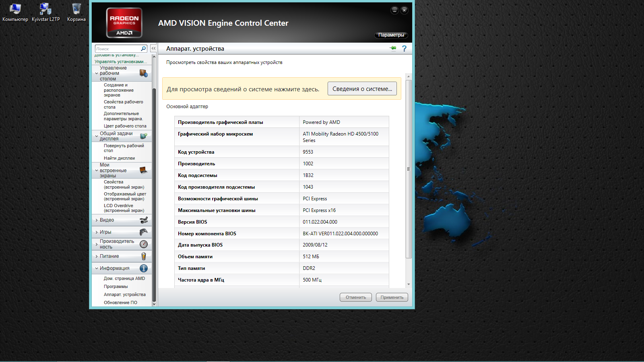Collapse the sidebar with double-arrow button

point(153,48)
